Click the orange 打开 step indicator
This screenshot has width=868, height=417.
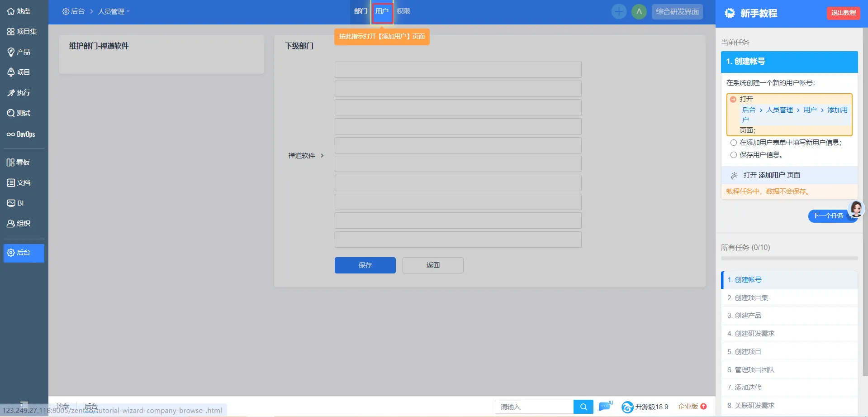(733, 99)
